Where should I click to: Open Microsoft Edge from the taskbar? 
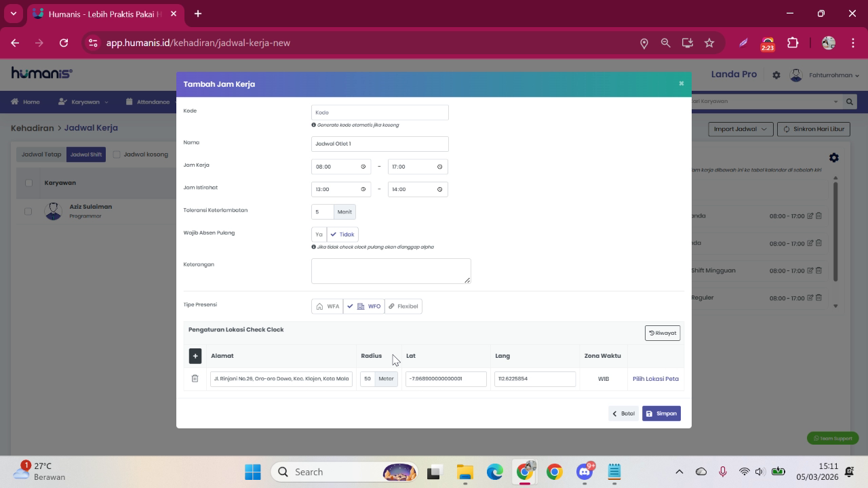(495, 472)
